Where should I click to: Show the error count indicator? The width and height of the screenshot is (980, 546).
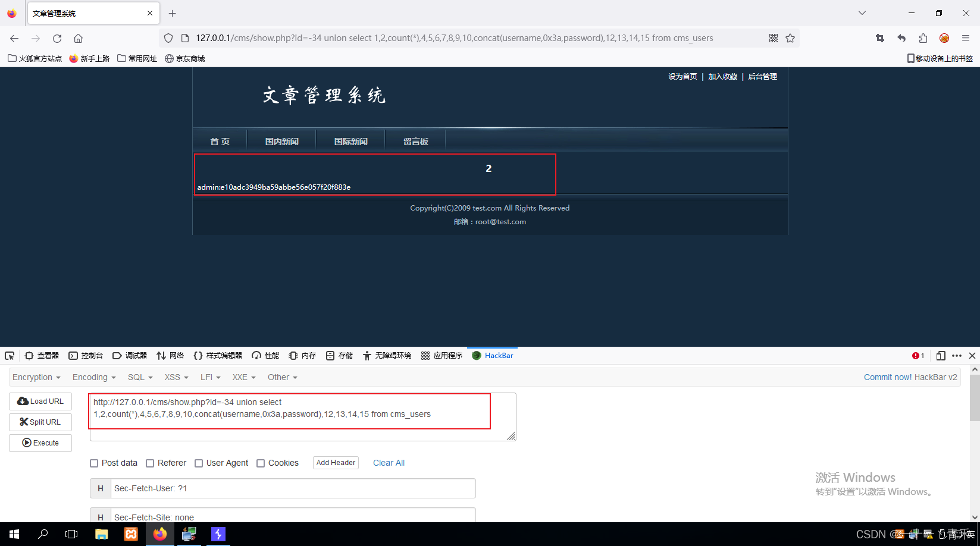(x=918, y=356)
